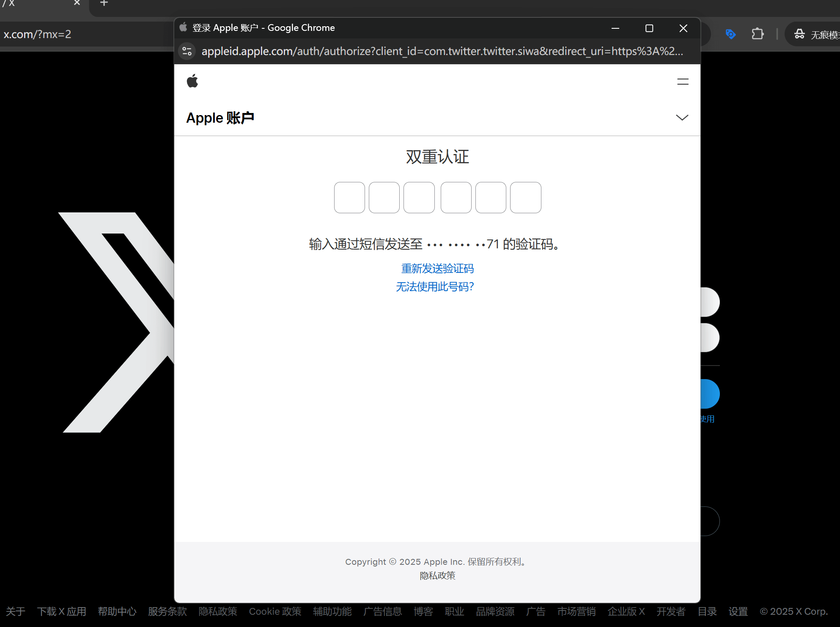
Task: Click the 重新发送验证码 link
Action: [437, 269]
